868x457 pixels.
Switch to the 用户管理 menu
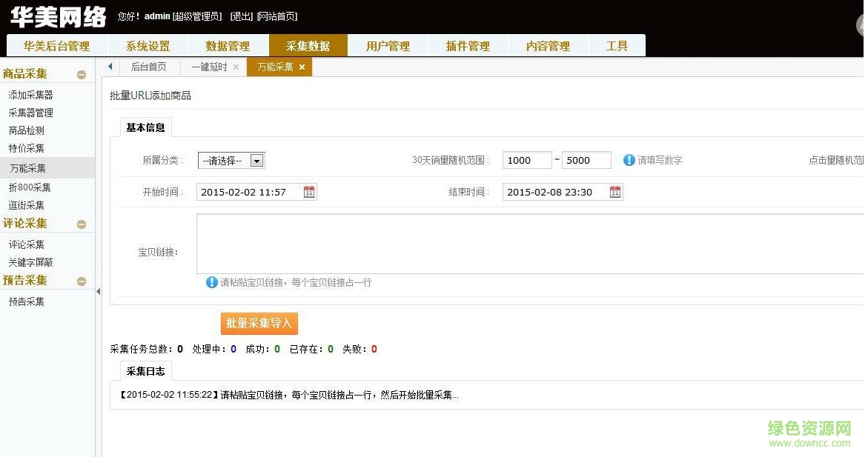(388, 46)
